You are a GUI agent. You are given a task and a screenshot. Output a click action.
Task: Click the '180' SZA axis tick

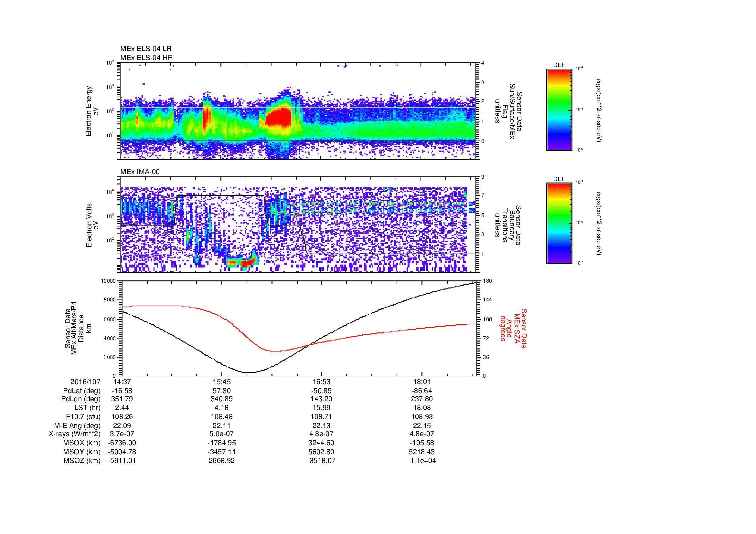(x=487, y=281)
